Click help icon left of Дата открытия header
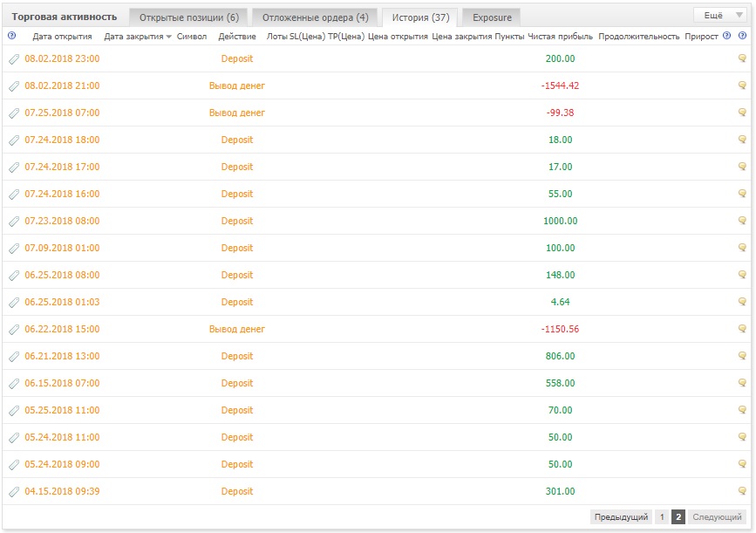The image size is (756, 533). pos(12,36)
